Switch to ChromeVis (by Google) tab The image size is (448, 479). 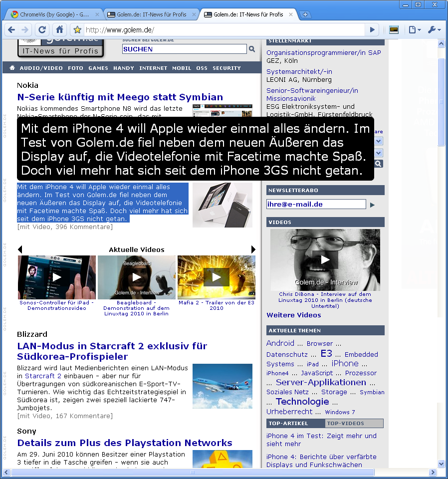[x=54, y=14]
